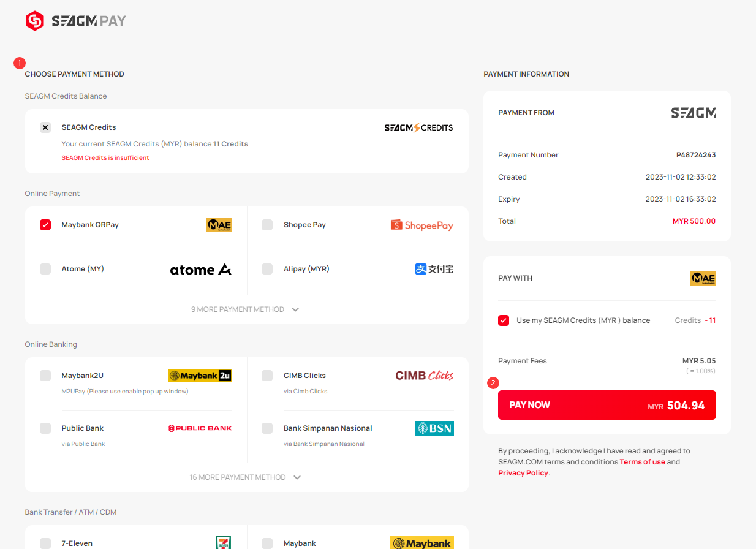Viewport: 756px width, 549px height.
Task: Select the Maybank2U checkbox
Action: 45,376
